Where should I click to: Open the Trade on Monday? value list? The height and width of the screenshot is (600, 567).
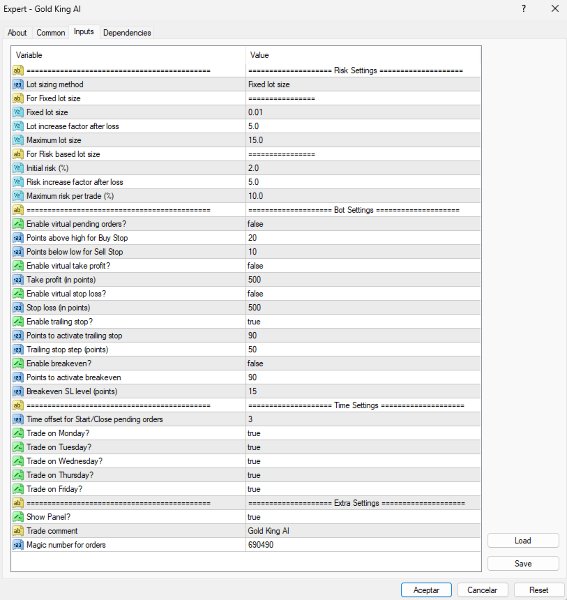[363, 433]
